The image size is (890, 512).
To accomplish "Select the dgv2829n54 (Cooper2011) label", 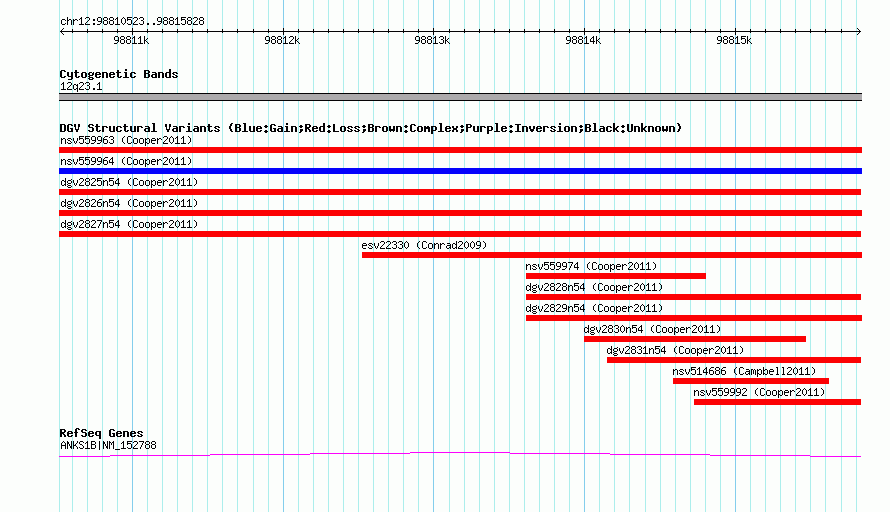I will coord(594,308).
